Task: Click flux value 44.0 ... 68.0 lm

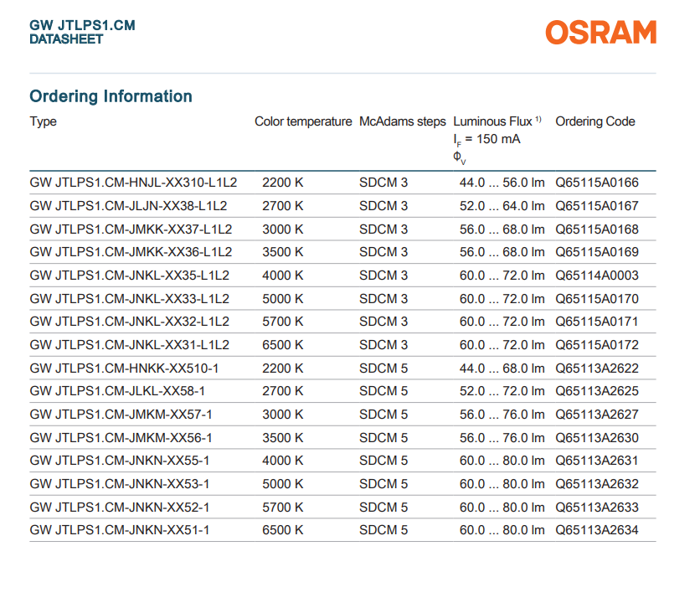Action: [502, 368]
